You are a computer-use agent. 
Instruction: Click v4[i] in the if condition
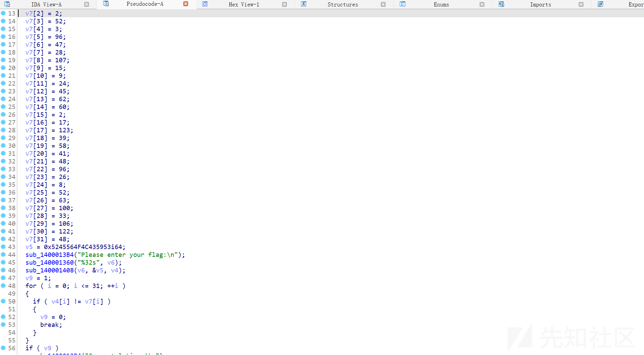[x=61, y=302]
